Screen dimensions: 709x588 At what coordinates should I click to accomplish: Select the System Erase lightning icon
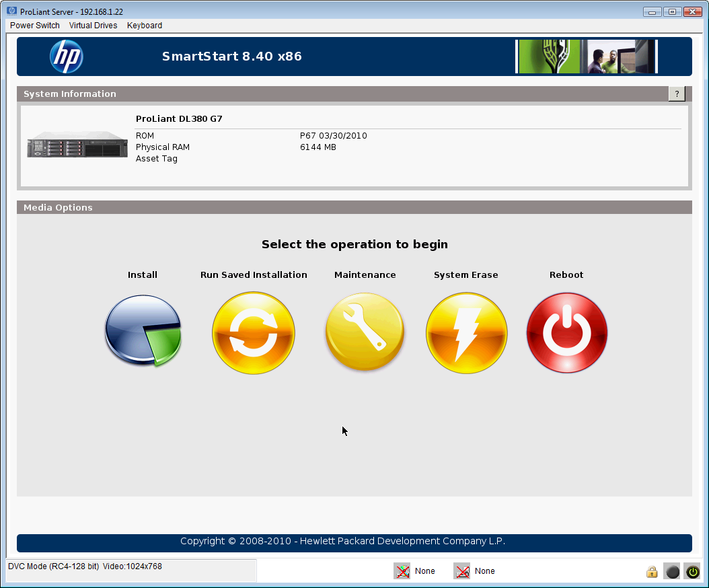coord(467,333)
